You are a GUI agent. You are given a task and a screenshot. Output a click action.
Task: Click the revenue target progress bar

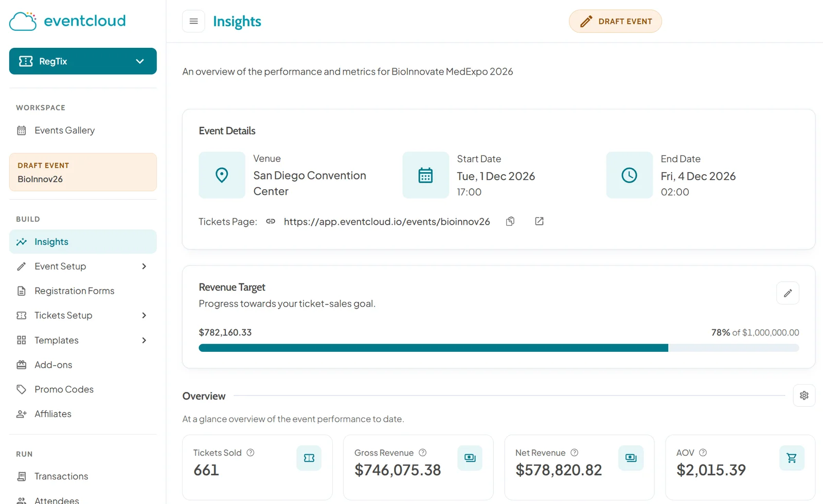coord(499,348)
